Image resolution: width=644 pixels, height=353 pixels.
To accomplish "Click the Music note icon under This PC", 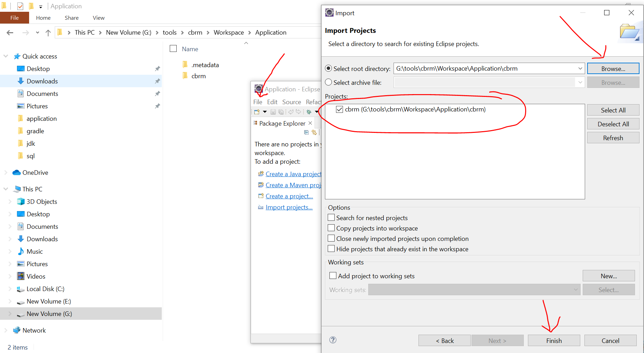I will [x=21, y=251].
